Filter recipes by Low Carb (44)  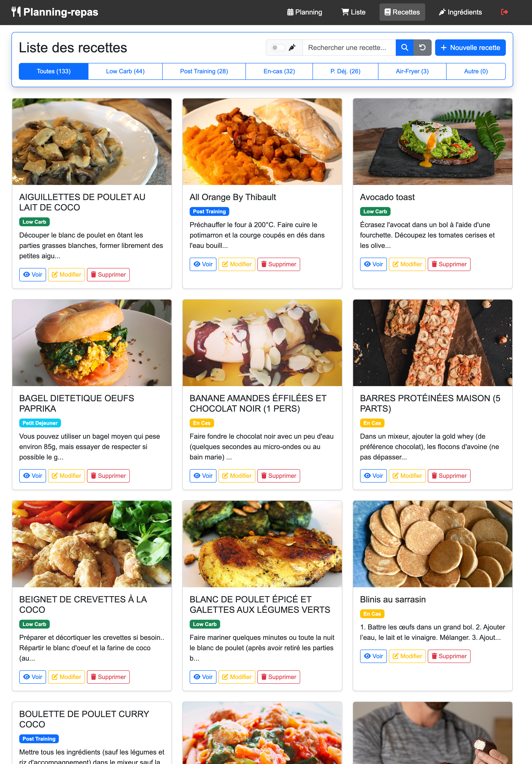point(125,71)
